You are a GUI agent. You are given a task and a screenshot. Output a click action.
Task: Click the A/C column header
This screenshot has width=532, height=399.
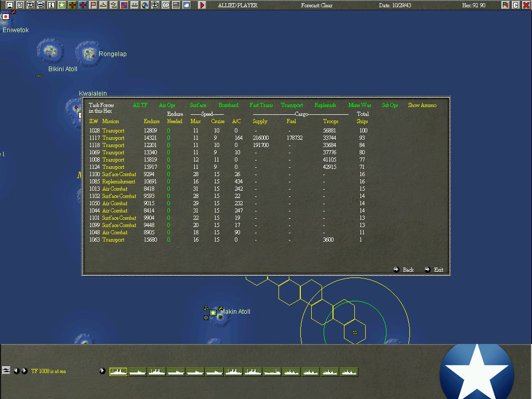pyautogui.click(x=236, y=122)
